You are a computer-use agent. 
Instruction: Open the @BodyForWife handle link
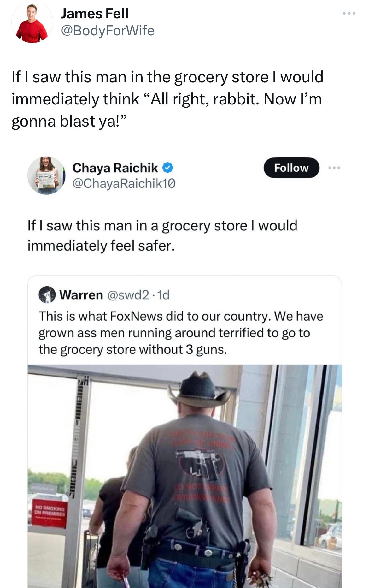pos(107,31)
